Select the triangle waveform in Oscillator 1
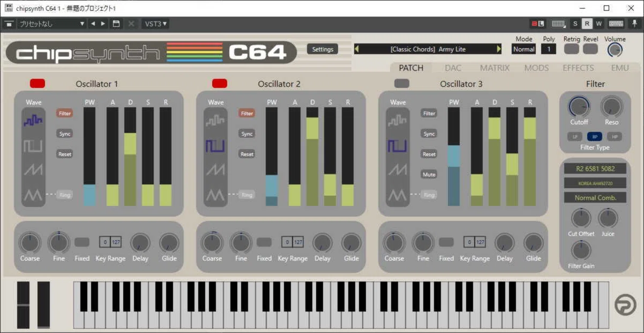The image size is (644, 333). [33, 195]
